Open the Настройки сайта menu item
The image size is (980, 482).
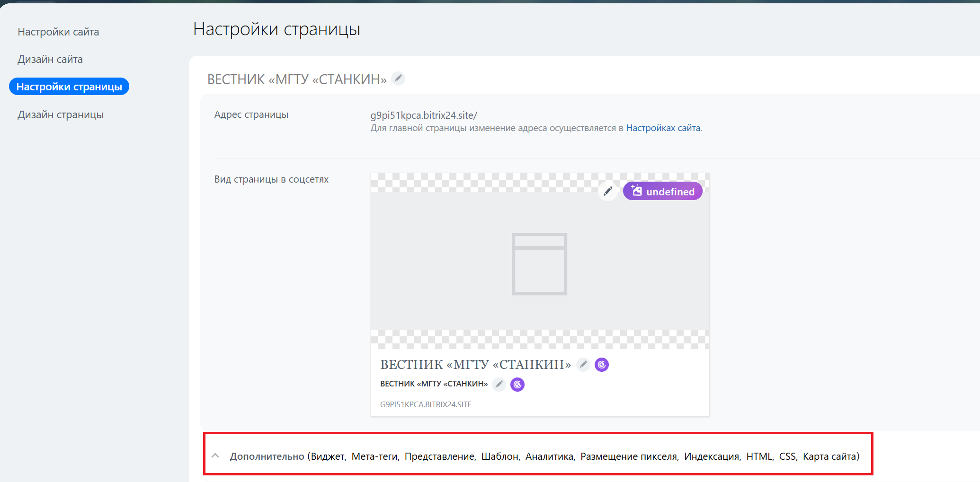(x=58, y=32)
